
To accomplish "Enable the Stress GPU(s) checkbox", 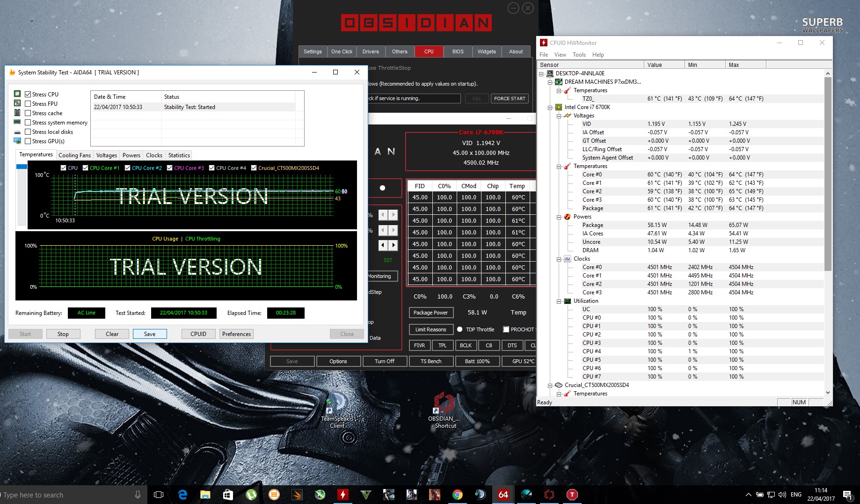I will pyautogui.click(x=28, y=141).
